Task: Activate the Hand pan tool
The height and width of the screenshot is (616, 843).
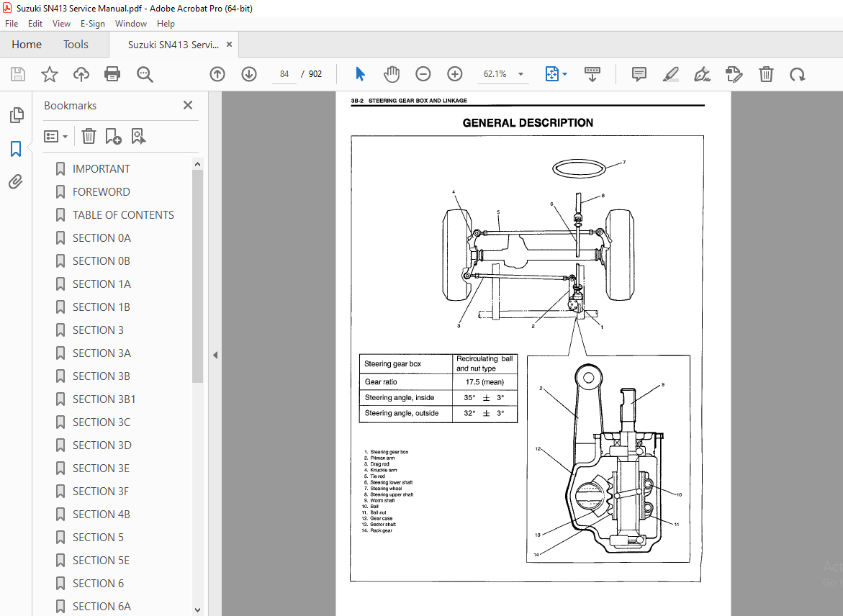Action: coord(392,74)
